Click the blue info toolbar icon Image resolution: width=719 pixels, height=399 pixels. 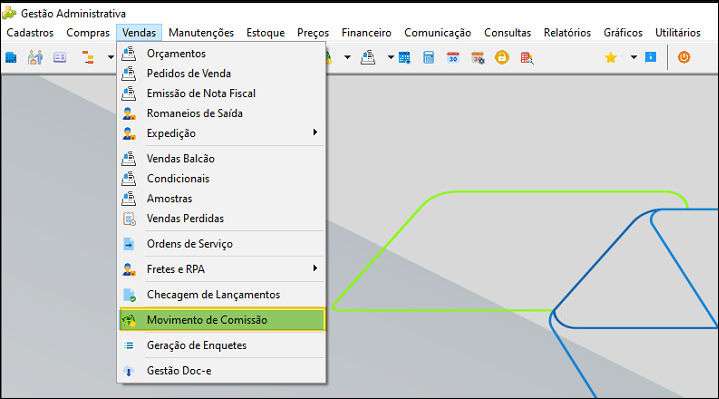coord(651,57)
